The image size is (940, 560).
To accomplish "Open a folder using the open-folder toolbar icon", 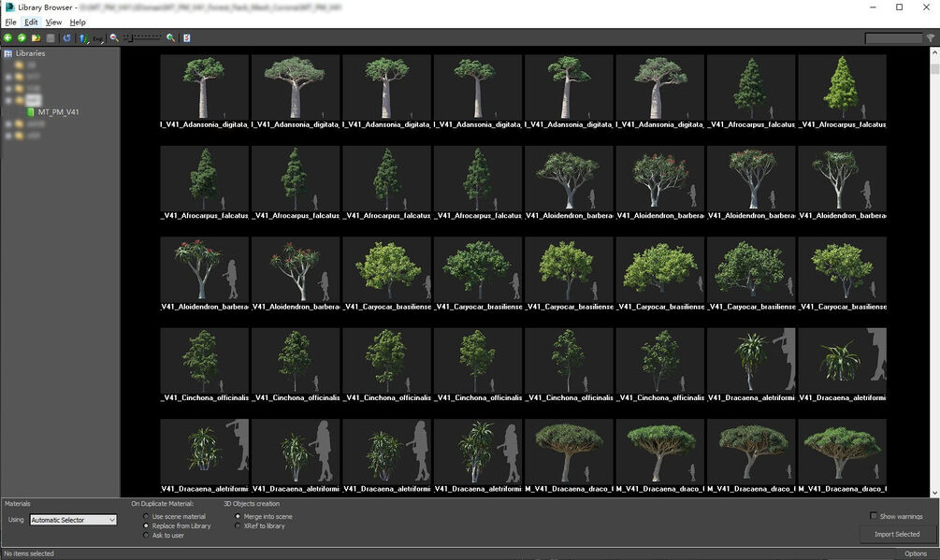I will pyautogui.click(x=36, y=37).
